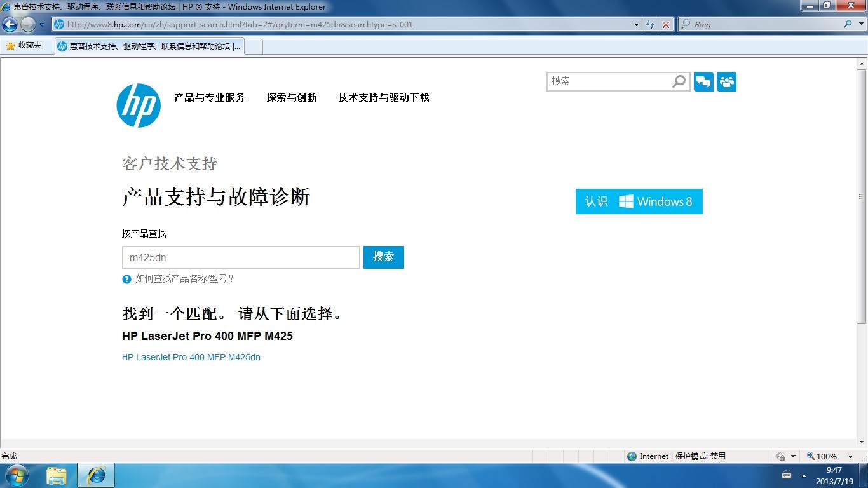The width and height of the screenshot is (868, 488).
Task: Open the 技术支持与驱动下载 navigation menu
Action: [x=384, y=97]
